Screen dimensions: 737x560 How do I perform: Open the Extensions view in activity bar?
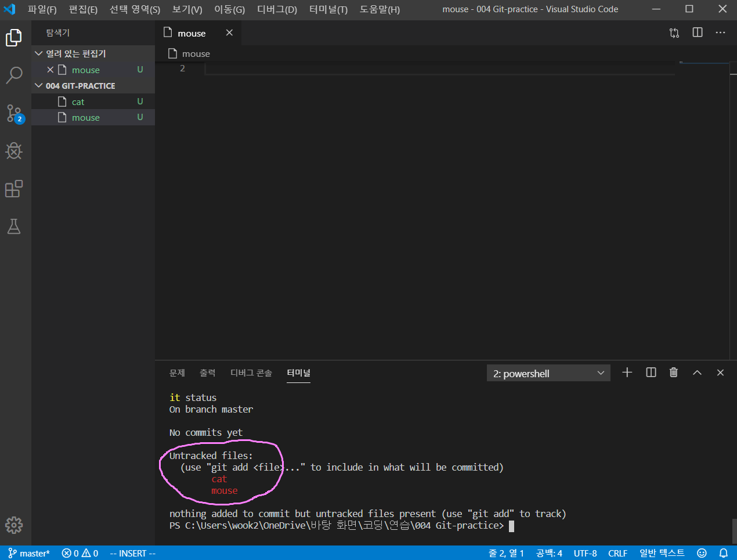click(14, 189)
